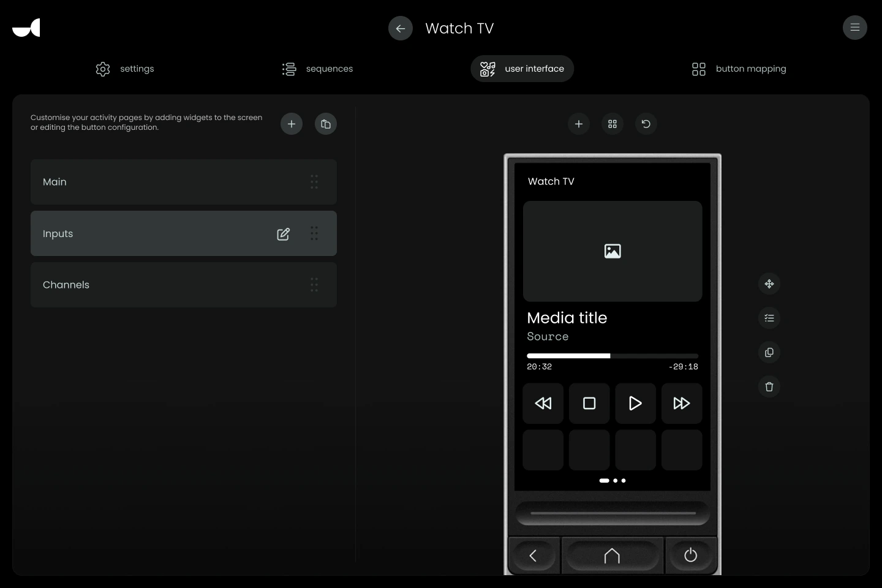Reset the layout with undo arrow icon
Viewport: 882px width, 588px height.
click(646, 124)
